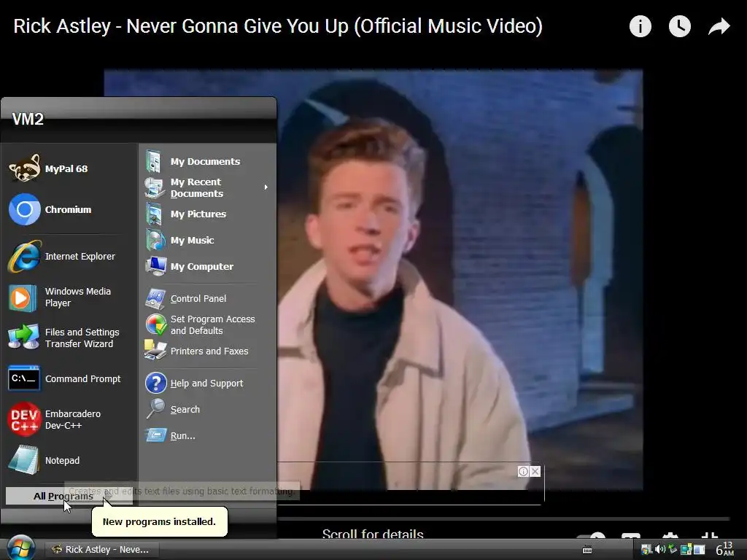Click the taskbar clock showing 6:13 AM
Viewport: 747px width, 560px height.
click(724, 549)
